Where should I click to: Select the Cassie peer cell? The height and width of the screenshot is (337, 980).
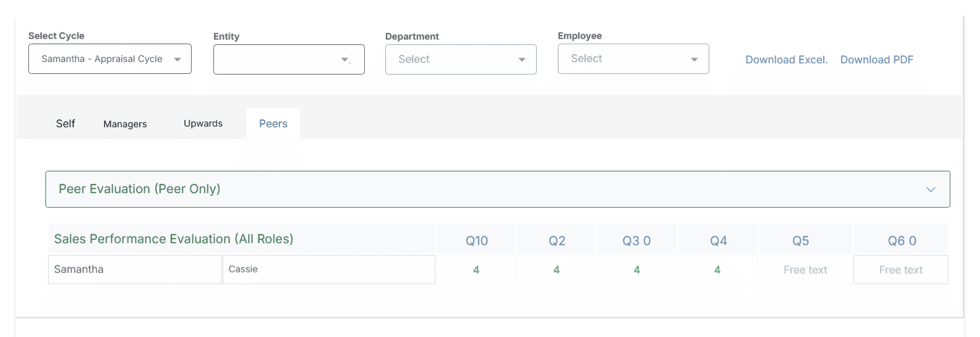pyautogui.click(x=328, y=269)
